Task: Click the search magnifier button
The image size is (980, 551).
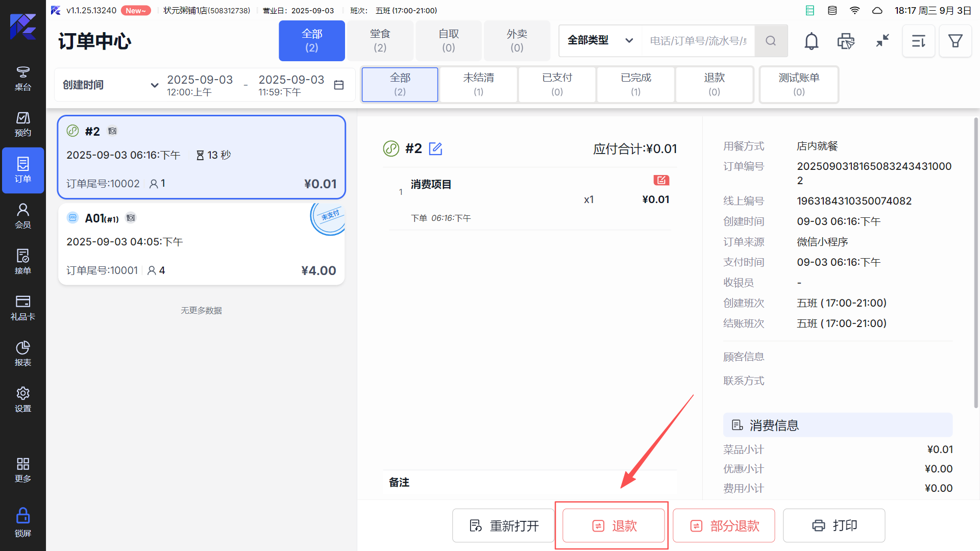Action: [771, 41]
